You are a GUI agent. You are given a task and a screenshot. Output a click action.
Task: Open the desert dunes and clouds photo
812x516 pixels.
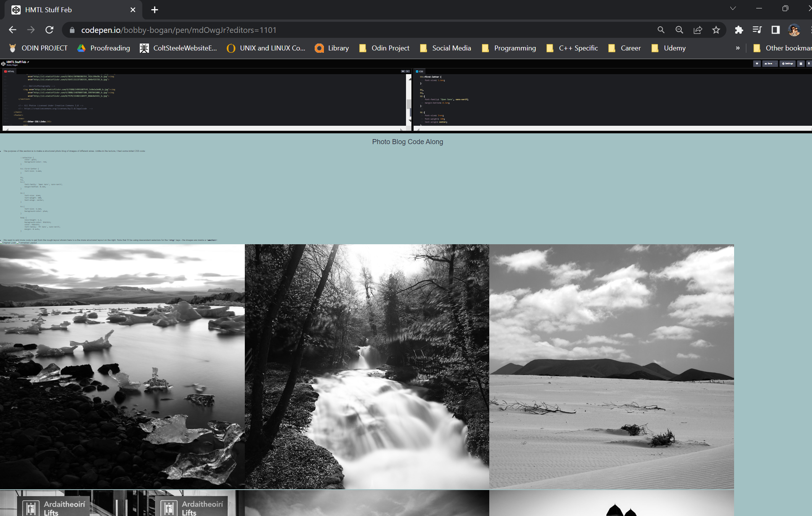tap(611, 367)
